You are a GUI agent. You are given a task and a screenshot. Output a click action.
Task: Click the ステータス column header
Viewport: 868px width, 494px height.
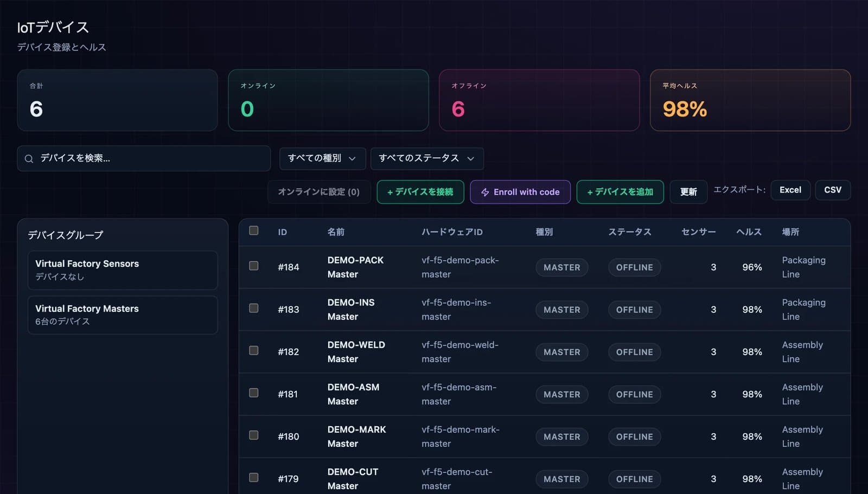click(x=629, y=232)
